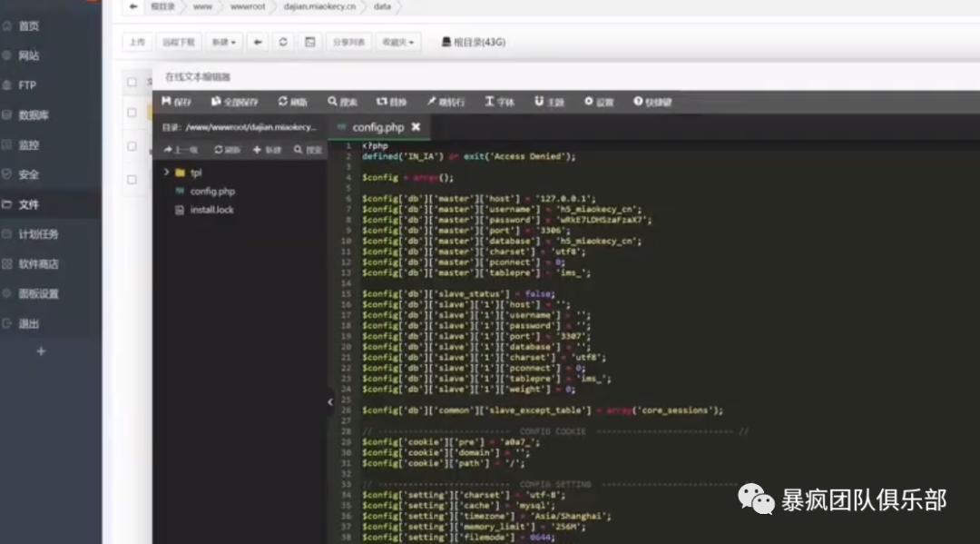Open the 新建 dropdown in file manager
Viewport: 980px width, 544px height.
click(223, 42)
